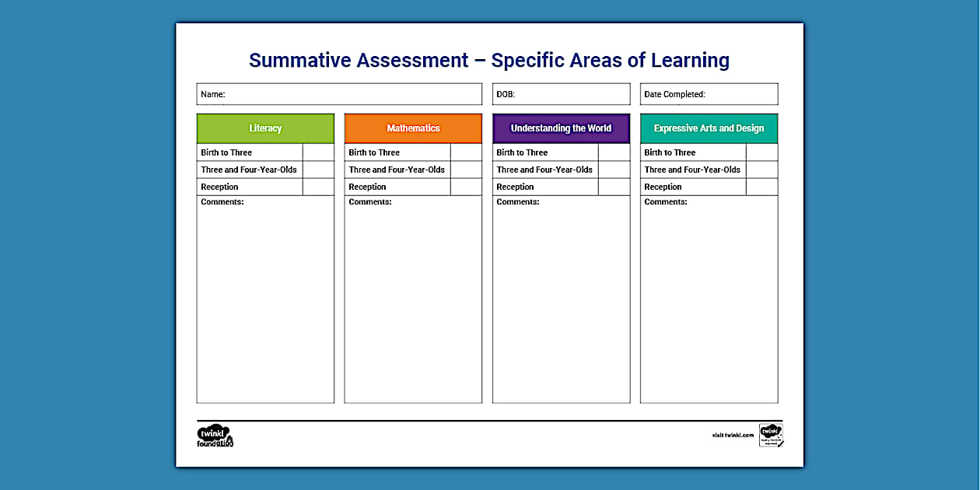
Task: Click the Summative Assessment title
Action: tap(489, 60)
